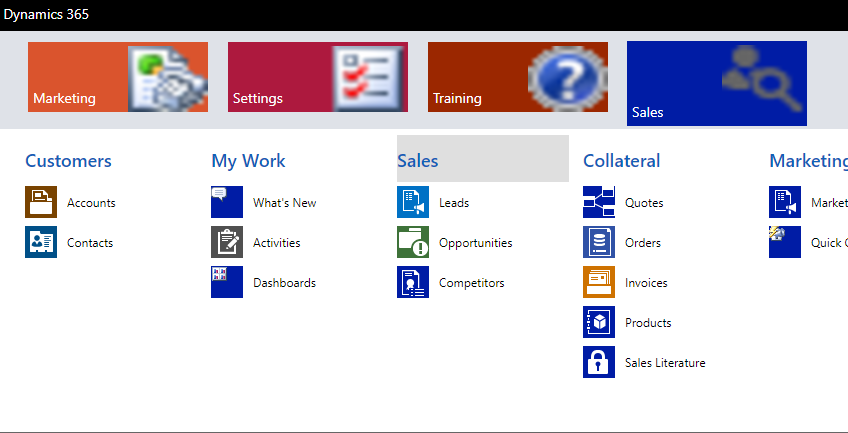Click the Activities clipboard icon
The width and height of the screenshot is (848, 433).
click(227, 242)
